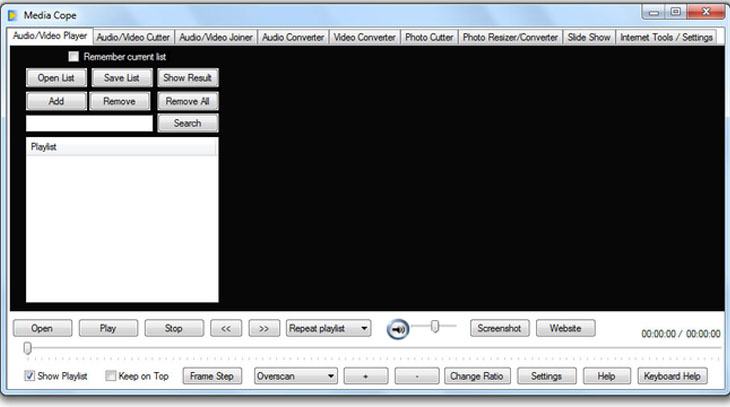Image resolution: width=730 pixels, height=407 pixels.
Task: Open Keyboard Help
Action: pos(672,376)
